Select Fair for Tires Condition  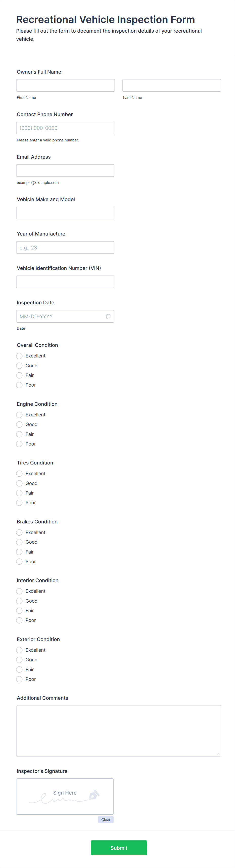19,493
